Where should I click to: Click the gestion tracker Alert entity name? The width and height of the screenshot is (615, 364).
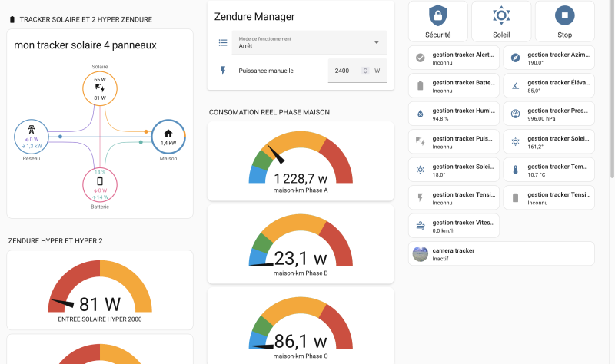click(x=463, y=55)
